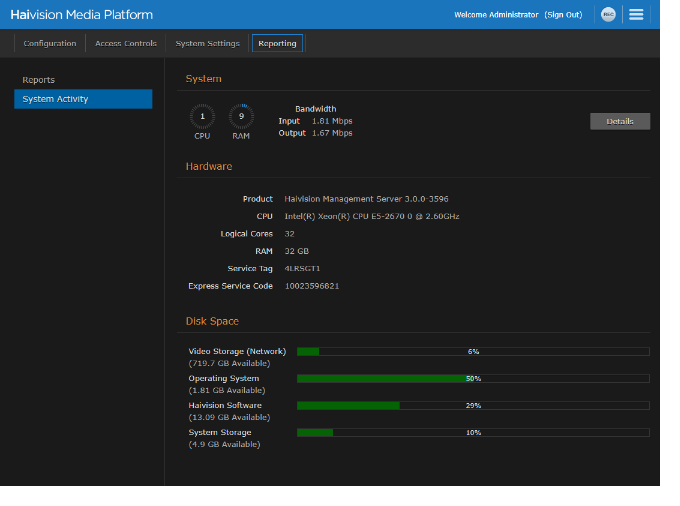Click the Haivision Software disk usage bar

pos(473,406)
